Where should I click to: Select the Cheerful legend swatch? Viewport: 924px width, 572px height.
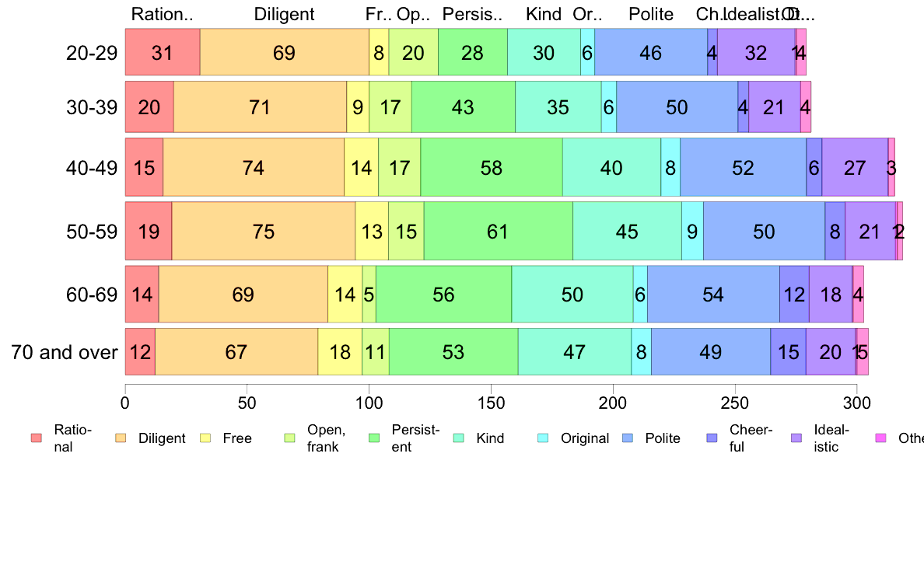click(x=712, y=438)
